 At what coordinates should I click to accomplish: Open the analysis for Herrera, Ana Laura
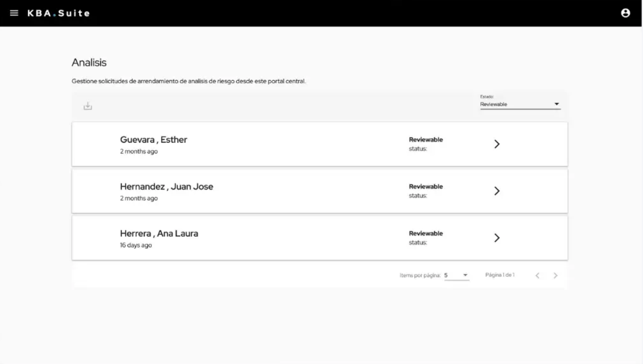click(497, 238)
